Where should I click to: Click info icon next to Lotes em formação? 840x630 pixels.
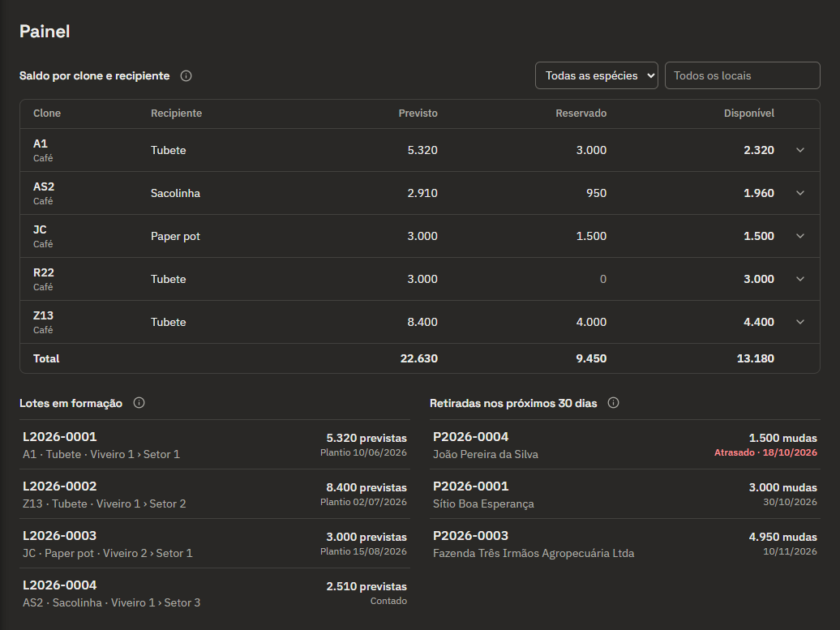(139, 403)
